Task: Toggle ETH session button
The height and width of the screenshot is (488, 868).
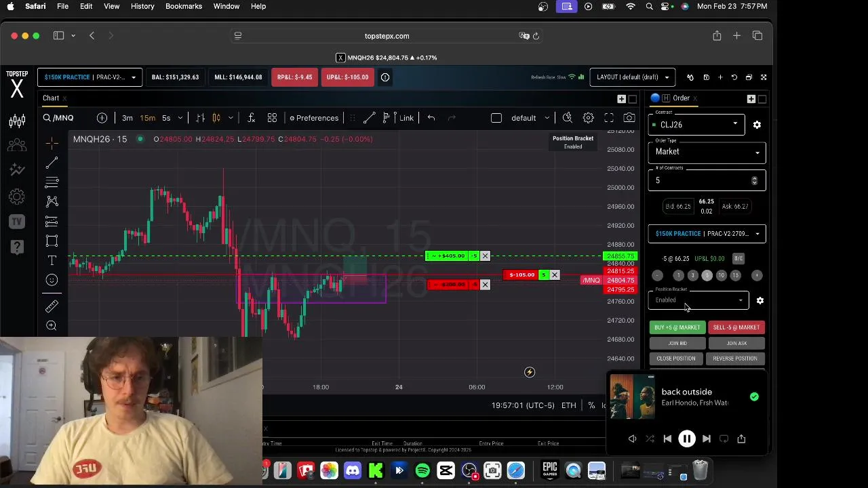Action: pos(568,405)
